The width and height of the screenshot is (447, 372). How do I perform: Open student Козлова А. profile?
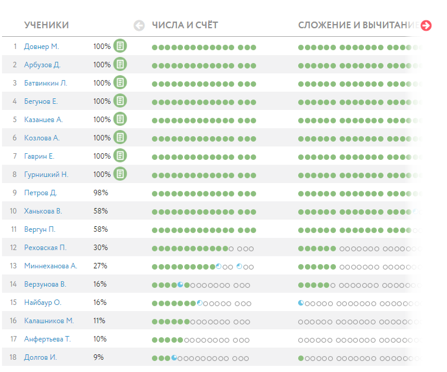[x=42, y=138]
